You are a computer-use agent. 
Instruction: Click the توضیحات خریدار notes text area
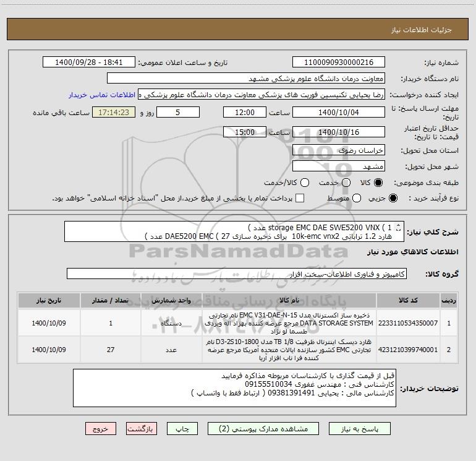click(x=234, y=388)
